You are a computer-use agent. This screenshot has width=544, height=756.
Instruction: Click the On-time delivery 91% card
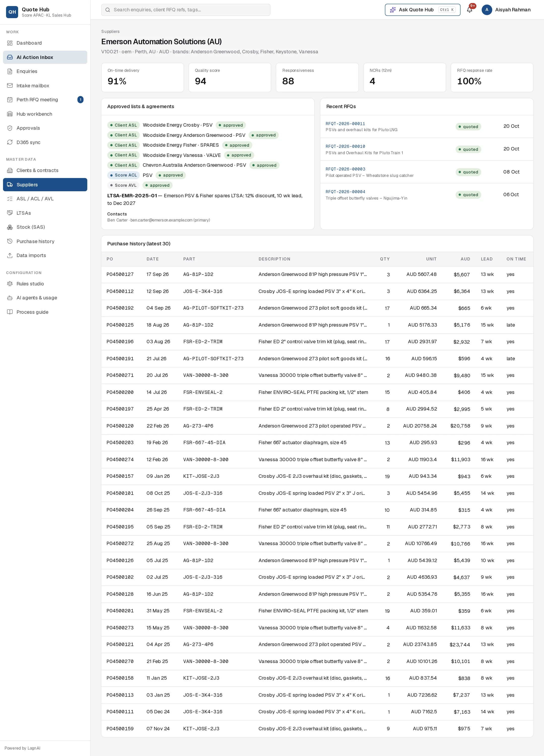click(x=142, y=77)
